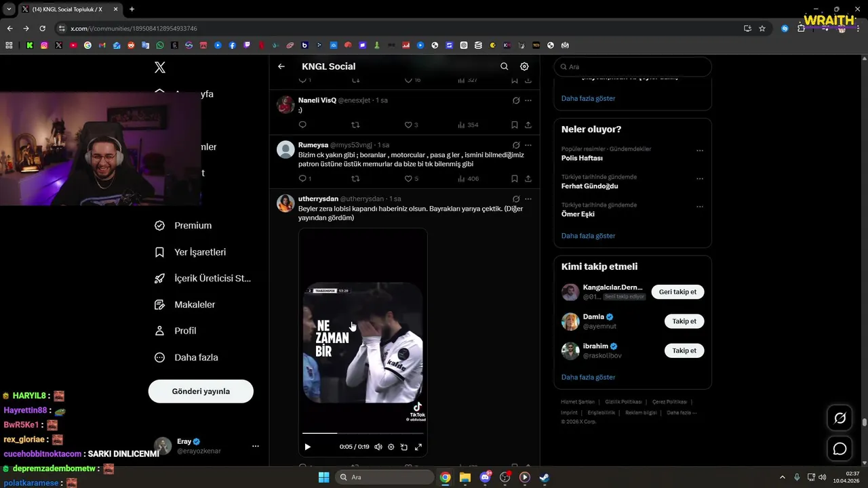Image resolution: width=868 pixels, height=488 pixels.
Task: Open the tab search dropdown arrow
Action: point(9,9)
